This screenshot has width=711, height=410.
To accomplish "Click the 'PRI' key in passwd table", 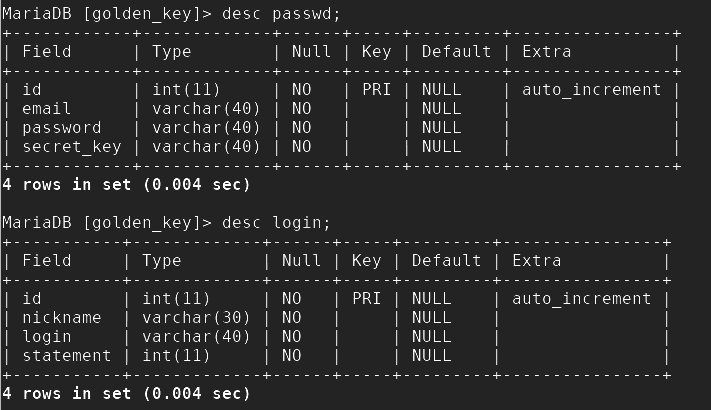I will coord(376,89).
